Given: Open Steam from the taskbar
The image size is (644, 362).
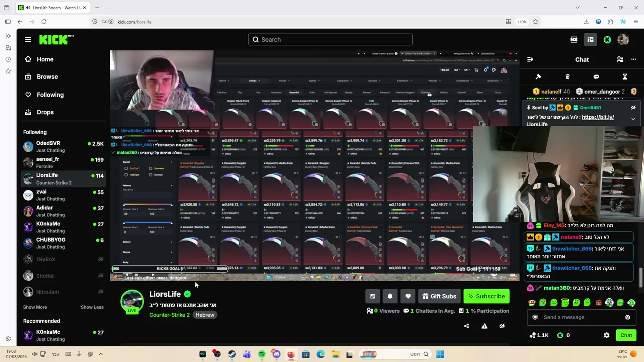Looking at the screenshot, I should [232, 354].
